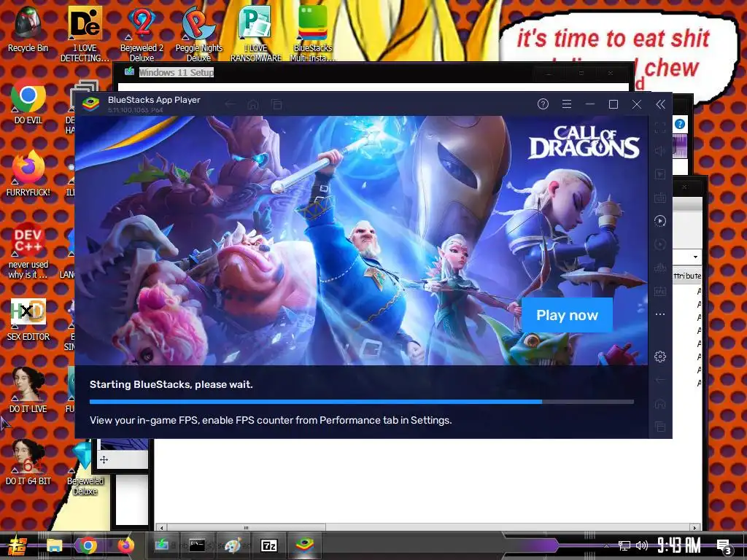Click the greyed-out back arrow in BlueStacks title bar
The width and height of the screenshot is (747, 560).
(x=230, y=104)
